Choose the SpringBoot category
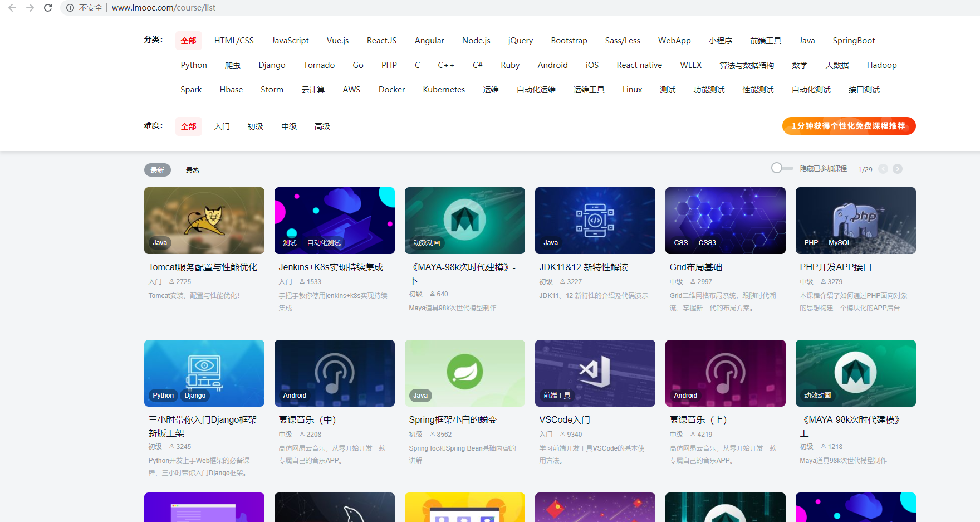 click(x=854, y=41)
